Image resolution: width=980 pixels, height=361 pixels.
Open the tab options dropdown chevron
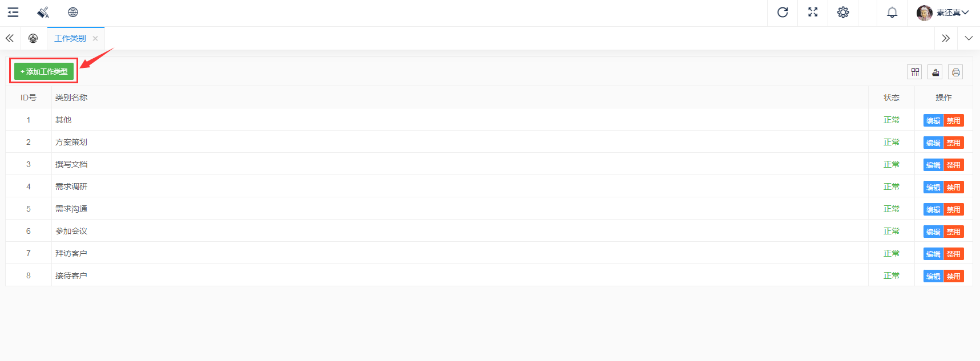coord(969,38)
